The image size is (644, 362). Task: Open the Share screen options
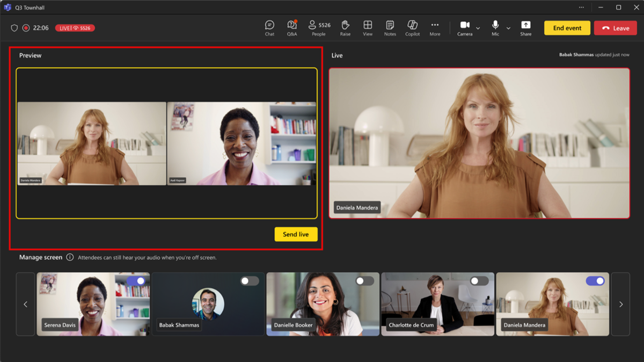coord(525,27)
